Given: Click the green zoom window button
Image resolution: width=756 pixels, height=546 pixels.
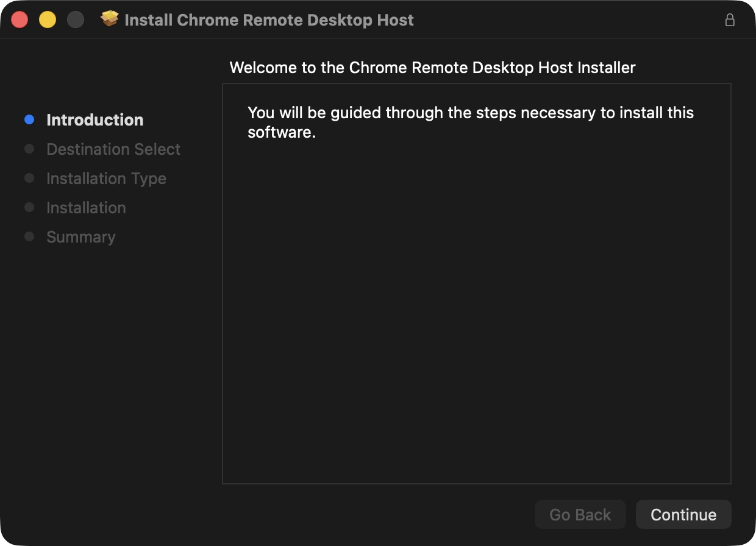Looking at the screenshot, I should click(x=76, y=19).
